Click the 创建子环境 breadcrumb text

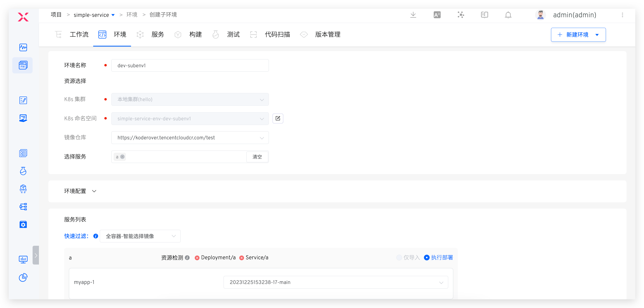(163, 15)
